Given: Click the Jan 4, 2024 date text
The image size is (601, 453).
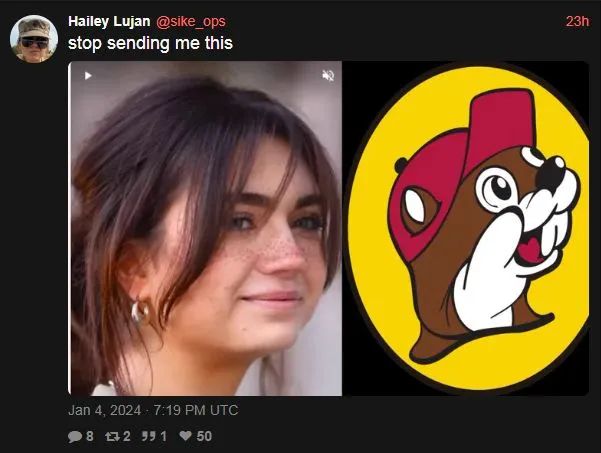Looking at the screenshot, I should tap(105, 410).
